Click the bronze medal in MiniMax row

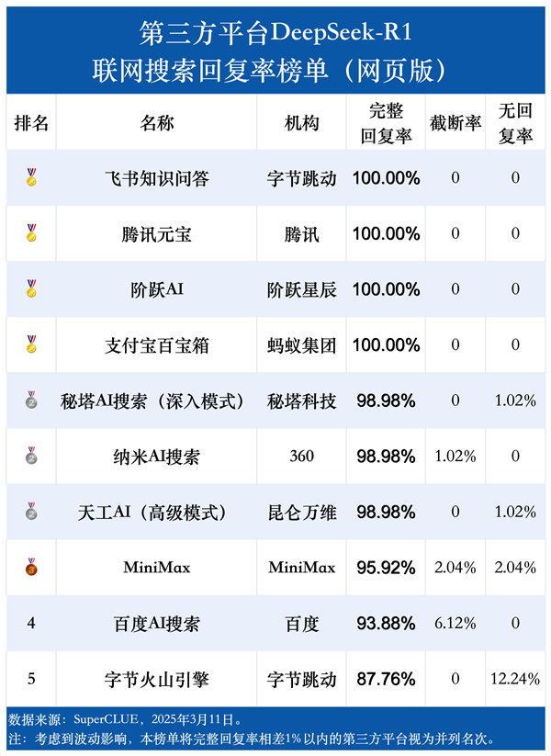(x=31, y=568)
